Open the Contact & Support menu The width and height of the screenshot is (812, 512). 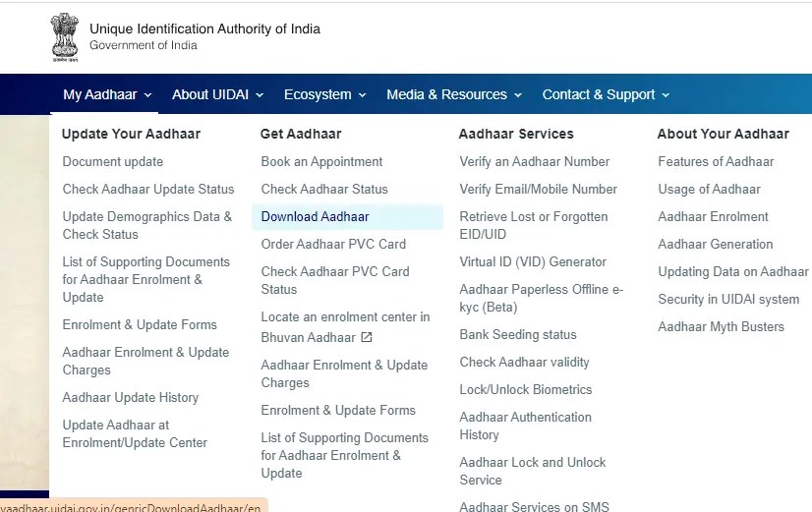[606, 94]
